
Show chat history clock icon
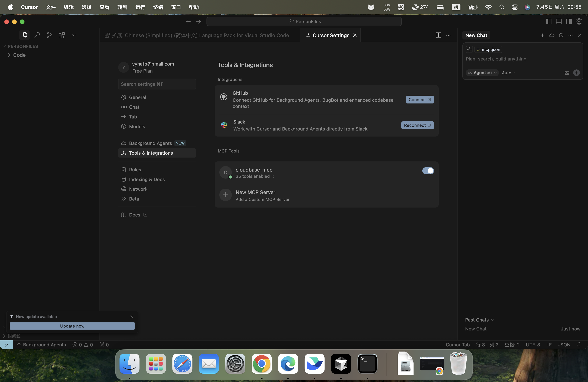tap(561, 35)
